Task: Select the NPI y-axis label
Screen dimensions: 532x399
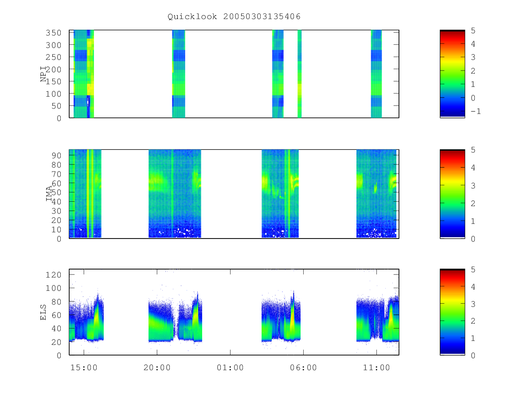Action: [43, 74]
